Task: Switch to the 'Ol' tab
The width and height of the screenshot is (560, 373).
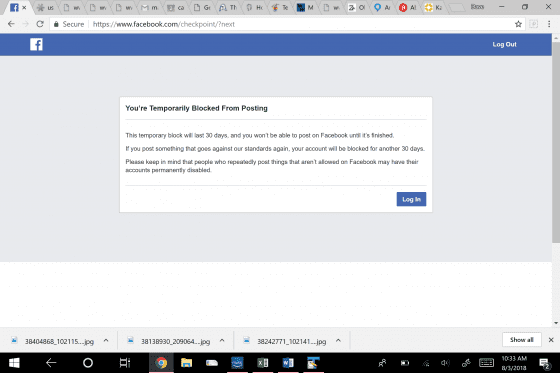Action: 357,8
